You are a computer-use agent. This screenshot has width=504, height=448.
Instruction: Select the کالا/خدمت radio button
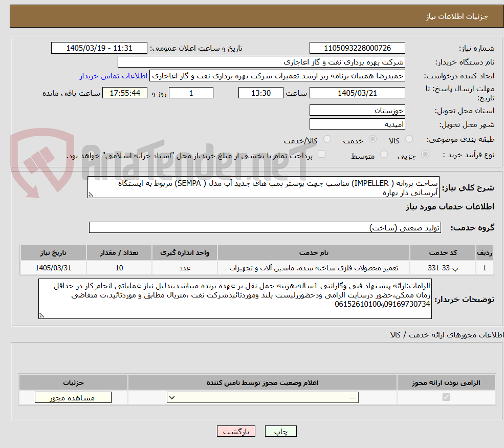point(327,139)
